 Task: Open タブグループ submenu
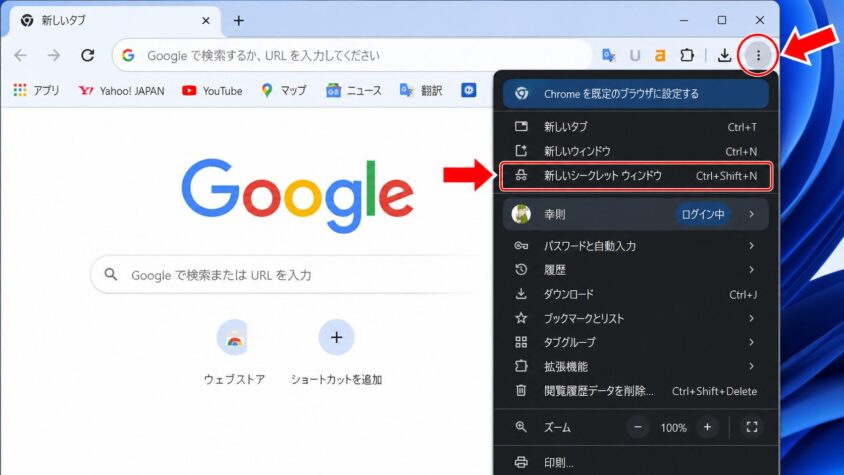(636, 342)
